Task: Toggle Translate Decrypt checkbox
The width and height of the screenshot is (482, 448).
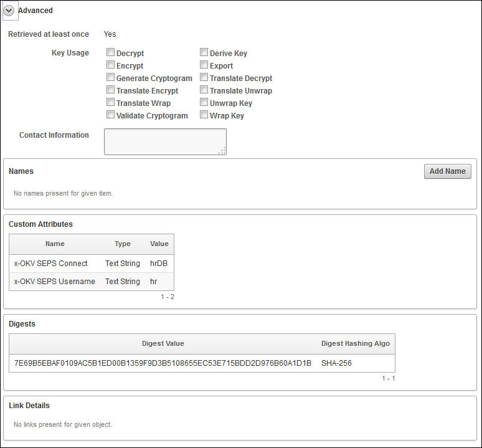Action: (x=204, y=77)
